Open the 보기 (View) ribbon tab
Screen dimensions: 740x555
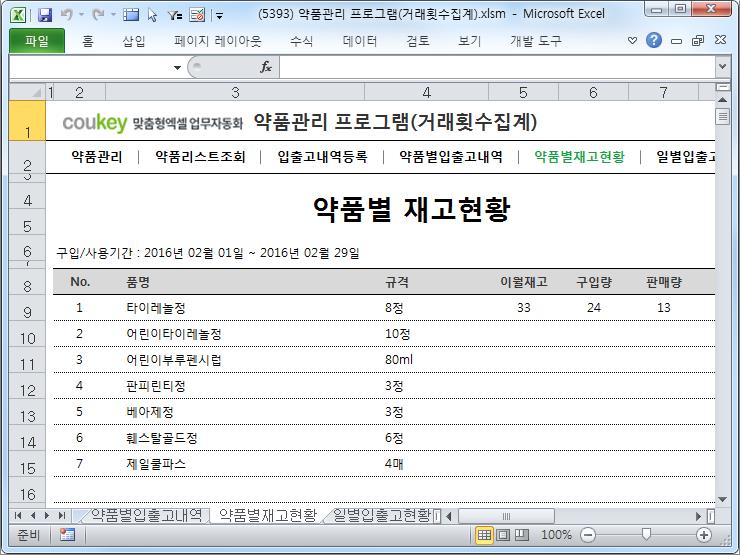pos(469,41)
